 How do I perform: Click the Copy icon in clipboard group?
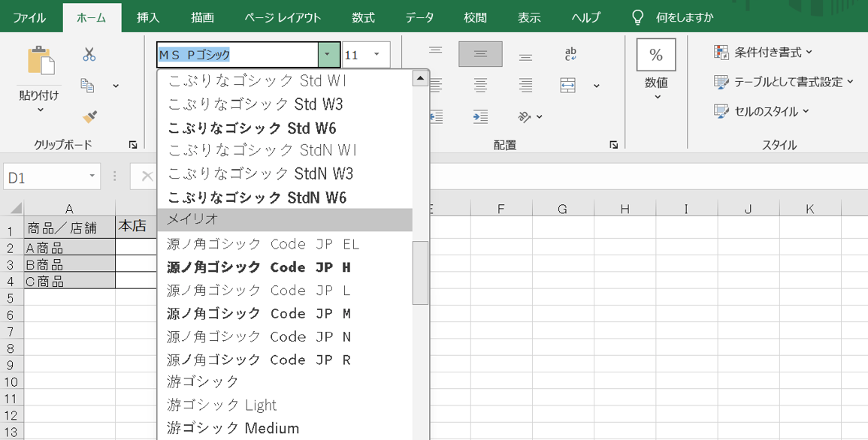point(88,86)
